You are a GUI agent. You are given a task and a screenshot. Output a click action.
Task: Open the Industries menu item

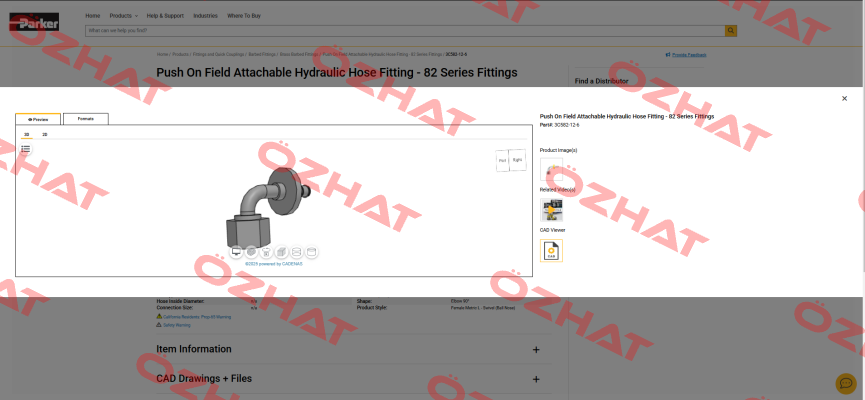point(205,16)
